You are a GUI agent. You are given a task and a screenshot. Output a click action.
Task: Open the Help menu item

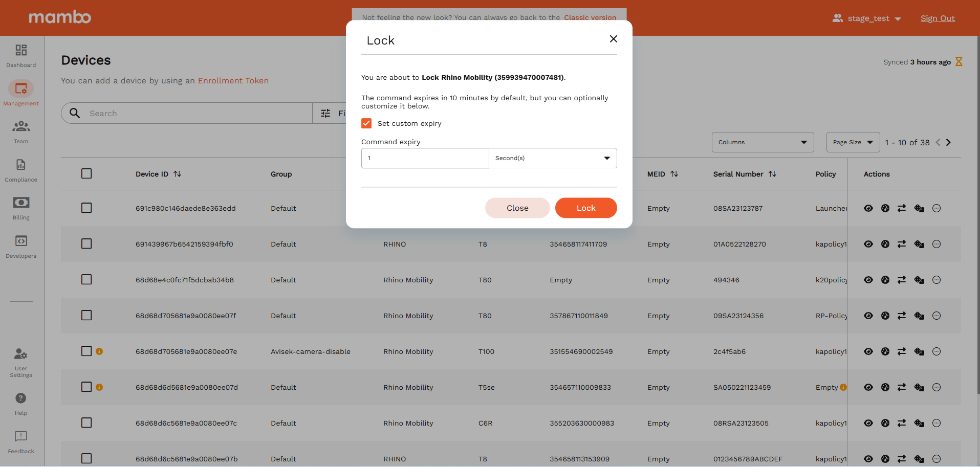(21, 399)
